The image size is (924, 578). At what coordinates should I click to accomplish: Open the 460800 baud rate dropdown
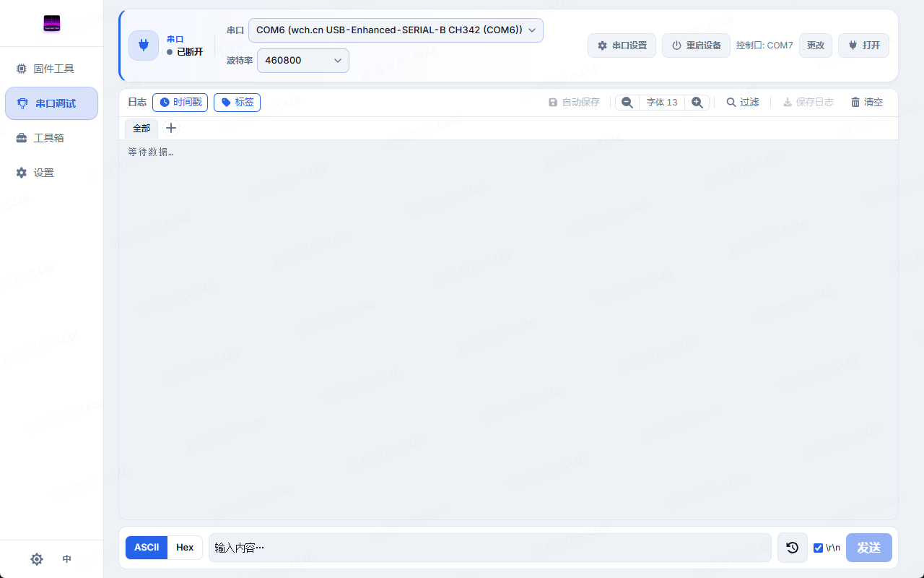[303, 61]
